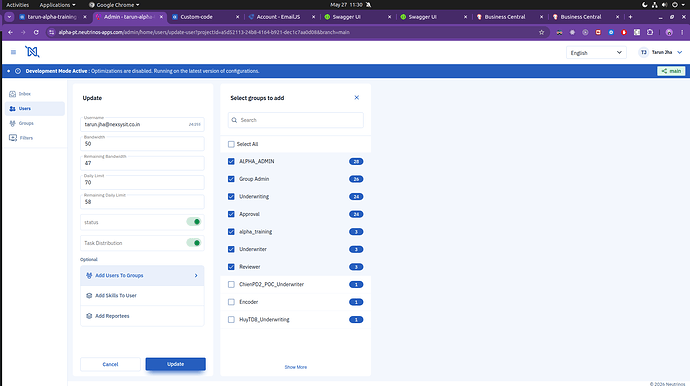Click the main branch button
690x386 pixels.
[x=671, y=71]
